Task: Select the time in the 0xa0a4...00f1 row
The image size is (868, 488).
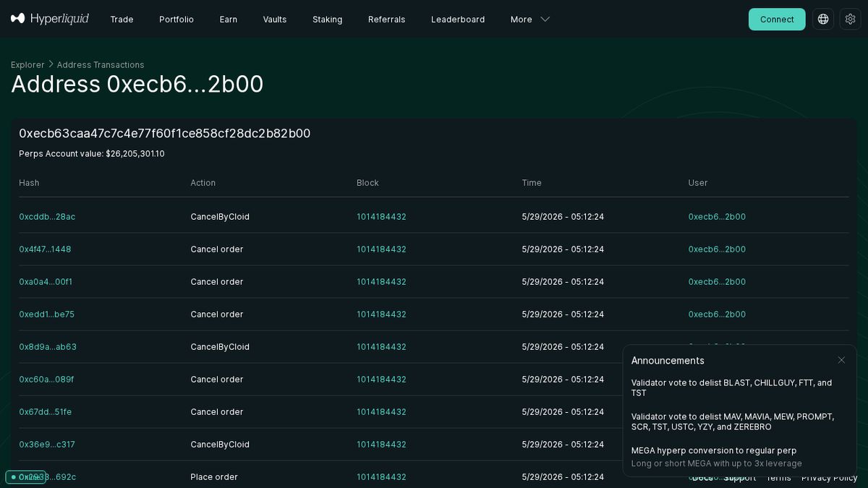Action: 563,282
